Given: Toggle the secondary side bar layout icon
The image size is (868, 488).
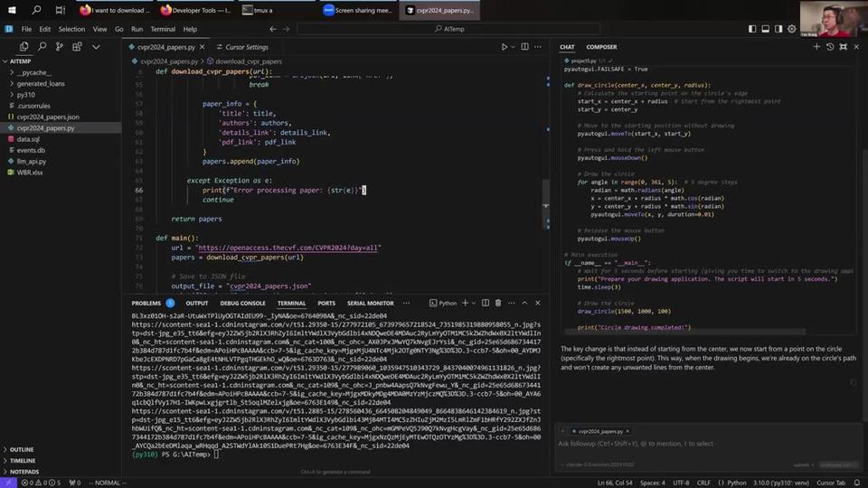Looking at the screenshot, I should pyautogui.click(x=778, y=29).
